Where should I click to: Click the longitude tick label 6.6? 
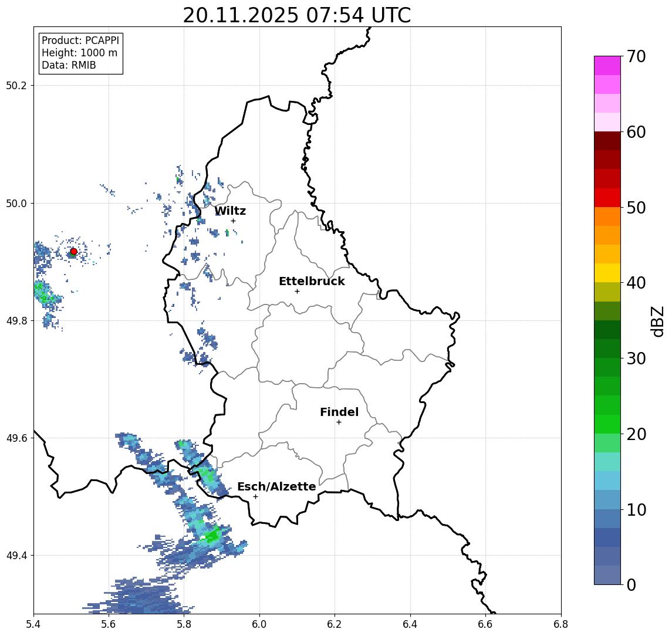(485, 624)
